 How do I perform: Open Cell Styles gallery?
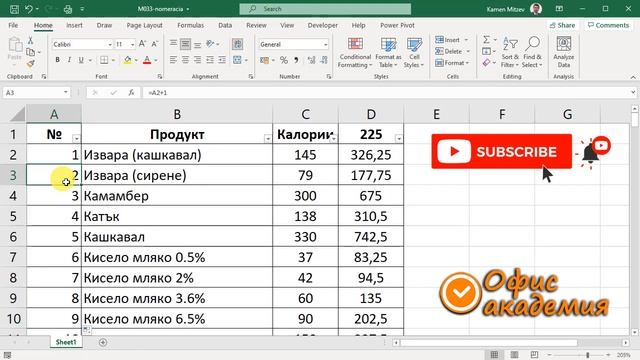(414, 53)
